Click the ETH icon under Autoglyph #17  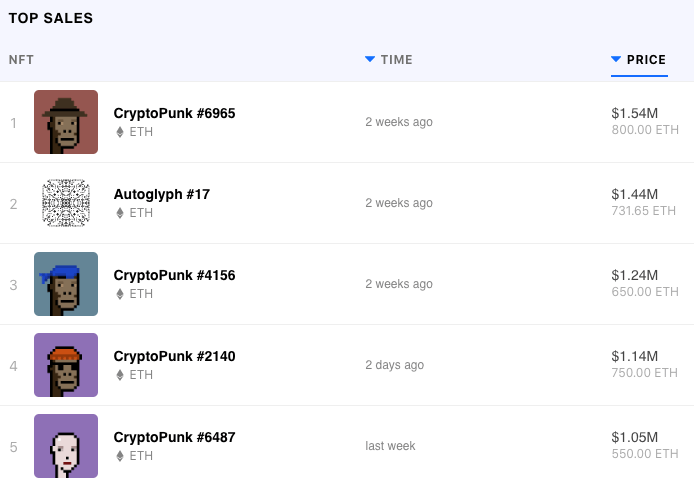(x=120, y=213)
